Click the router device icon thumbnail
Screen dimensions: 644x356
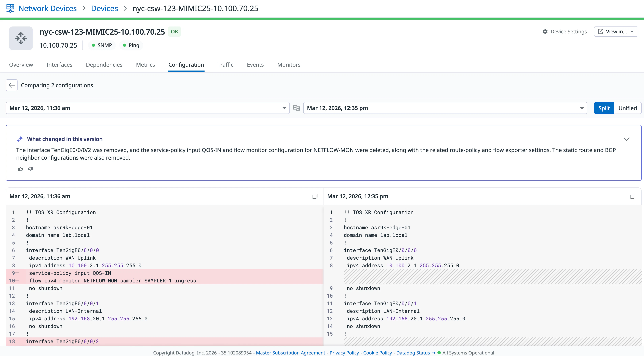[x=21, y=38]
